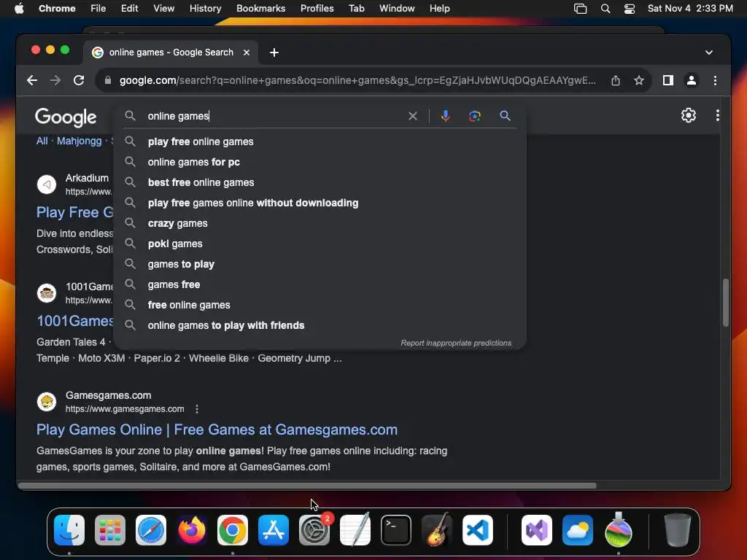
Task: Open the Tab menu
Action: 356,9
